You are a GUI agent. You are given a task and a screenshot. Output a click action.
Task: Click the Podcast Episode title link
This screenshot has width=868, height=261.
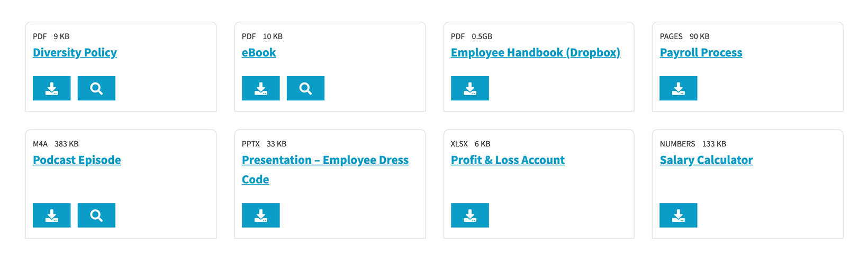[x=77, y=160]
